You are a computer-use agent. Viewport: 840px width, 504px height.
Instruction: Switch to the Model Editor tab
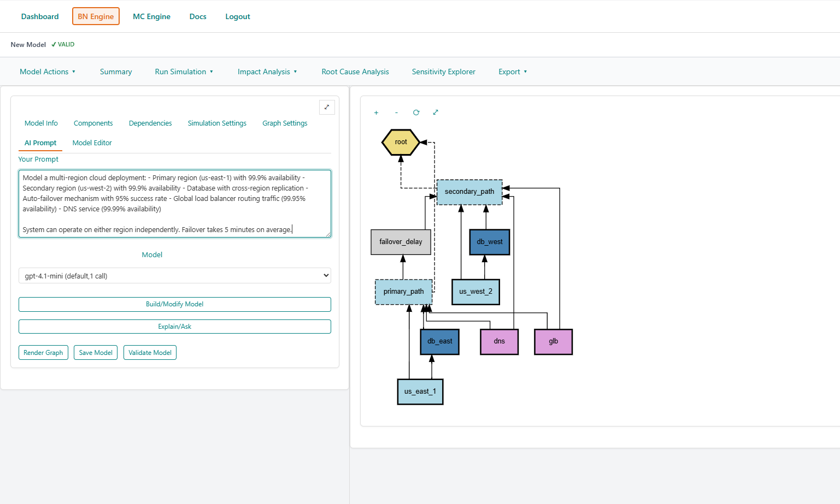92,143
